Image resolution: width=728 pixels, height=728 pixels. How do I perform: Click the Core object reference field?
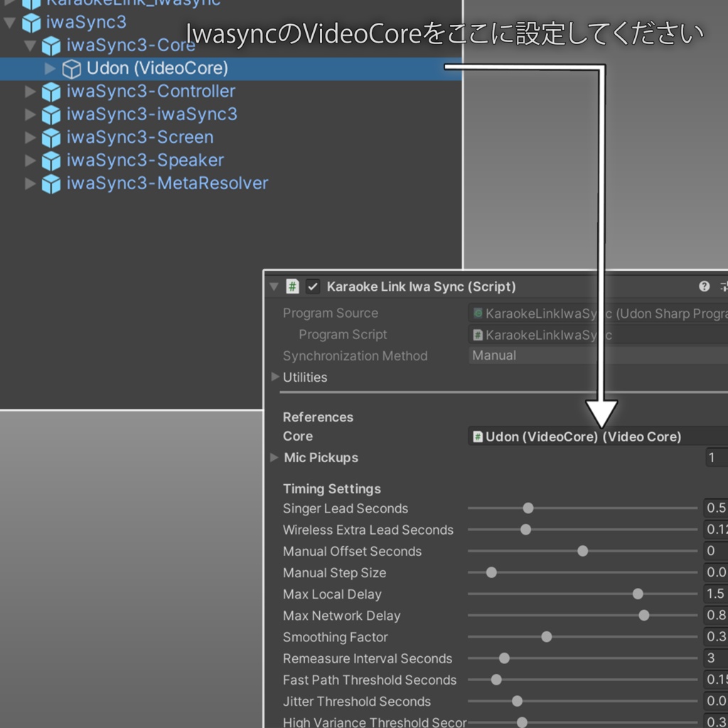598,437
